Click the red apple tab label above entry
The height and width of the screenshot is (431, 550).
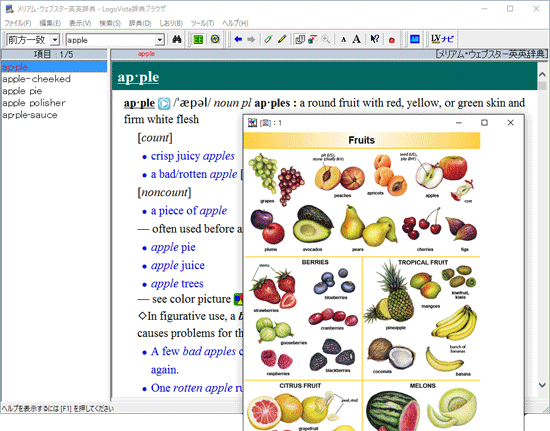tap(146, 54)
